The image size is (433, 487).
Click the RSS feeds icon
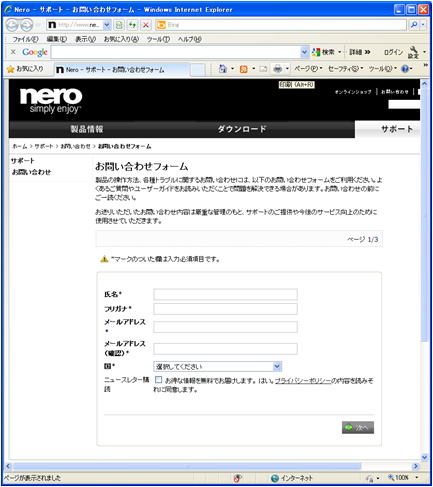pos(244,69)
